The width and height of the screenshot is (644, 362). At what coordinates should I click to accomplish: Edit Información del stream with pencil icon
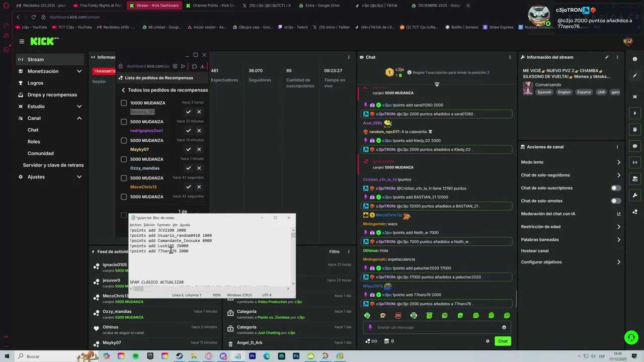[x=607, y=57]
